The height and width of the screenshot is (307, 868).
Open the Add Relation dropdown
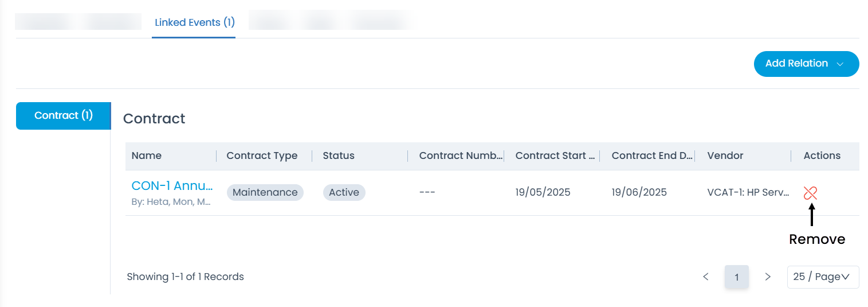(x=806, y=64)
